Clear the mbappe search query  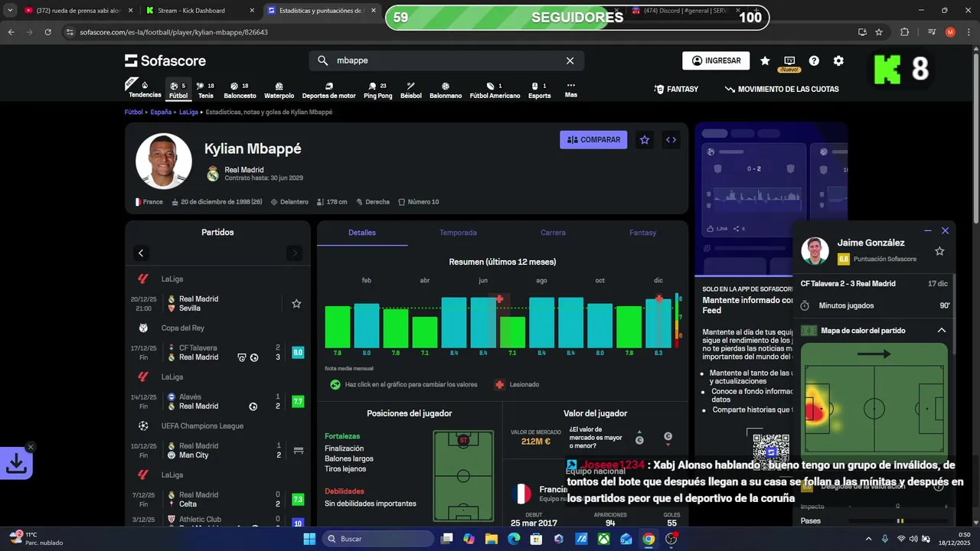[570, 60]
